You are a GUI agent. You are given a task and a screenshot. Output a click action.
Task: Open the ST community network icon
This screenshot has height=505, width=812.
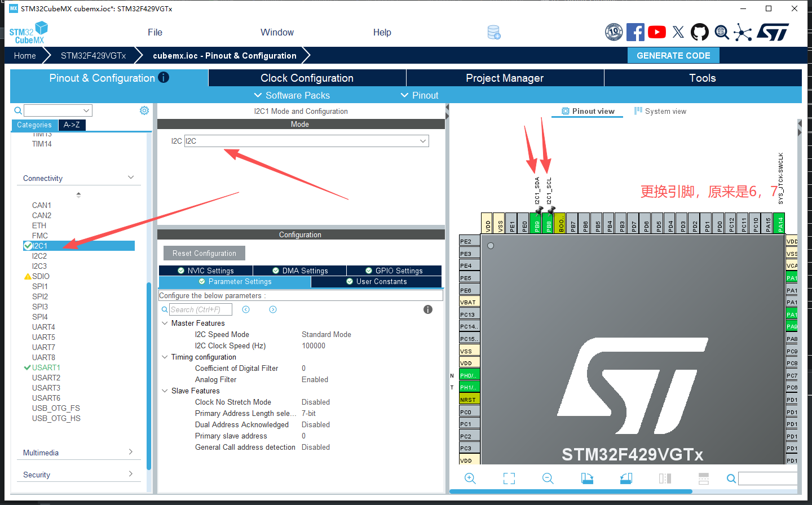pyautogui.click(x=743, y=32)
